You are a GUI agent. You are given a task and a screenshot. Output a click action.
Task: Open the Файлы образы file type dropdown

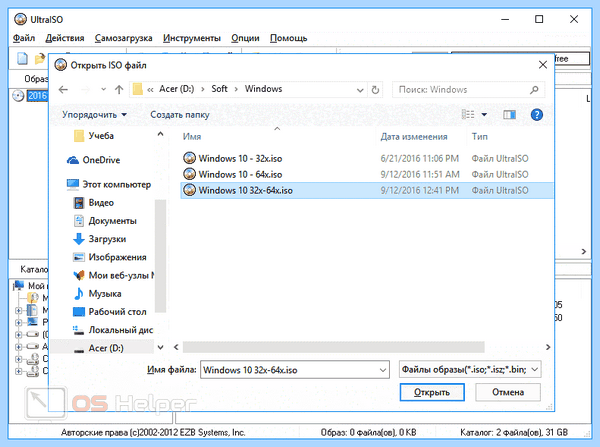(x=470, y=370)
